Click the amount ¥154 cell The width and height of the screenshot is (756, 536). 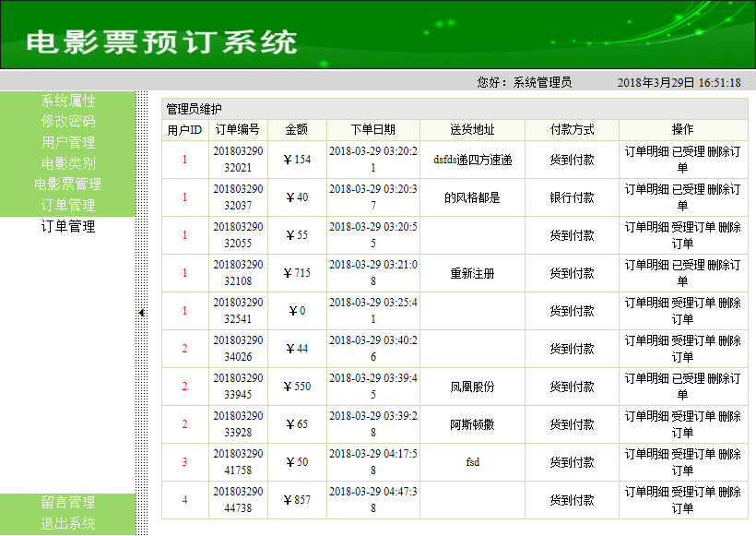[x=297, y=160]
